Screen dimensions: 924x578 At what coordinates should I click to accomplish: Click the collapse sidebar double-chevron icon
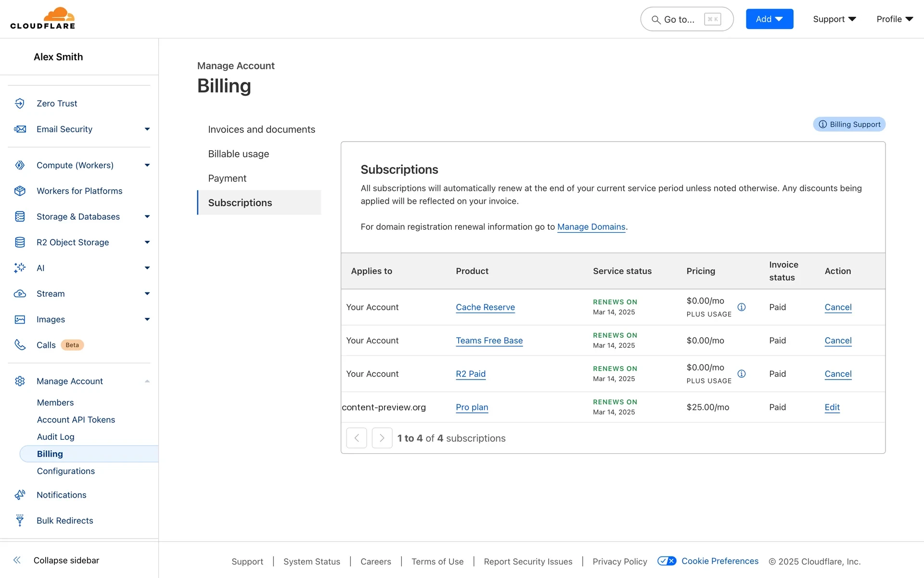coord(17,560)
